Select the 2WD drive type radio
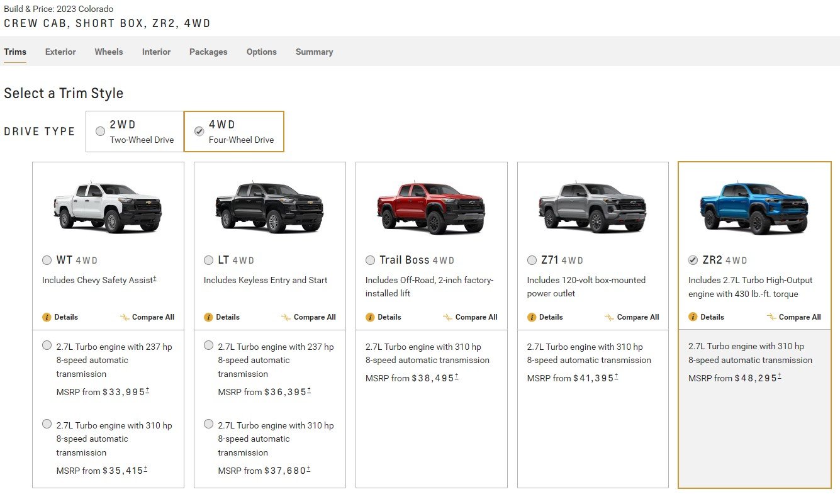Screen dimensions: 840x504 [x=100, y=131]
